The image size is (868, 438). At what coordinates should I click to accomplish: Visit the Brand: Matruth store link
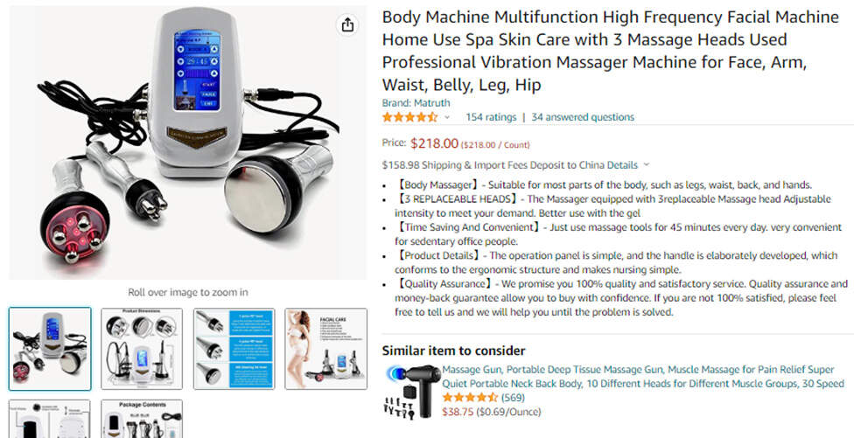point(416,103)
